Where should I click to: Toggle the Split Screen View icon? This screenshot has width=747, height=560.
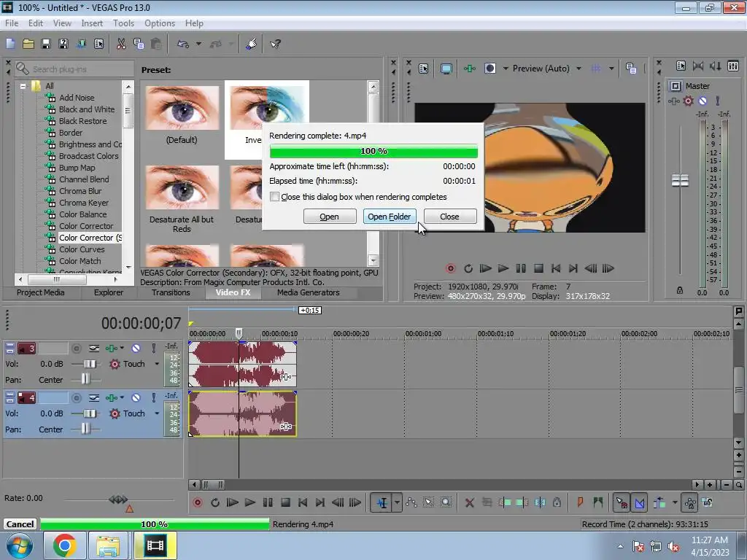(x=489, y=69)
